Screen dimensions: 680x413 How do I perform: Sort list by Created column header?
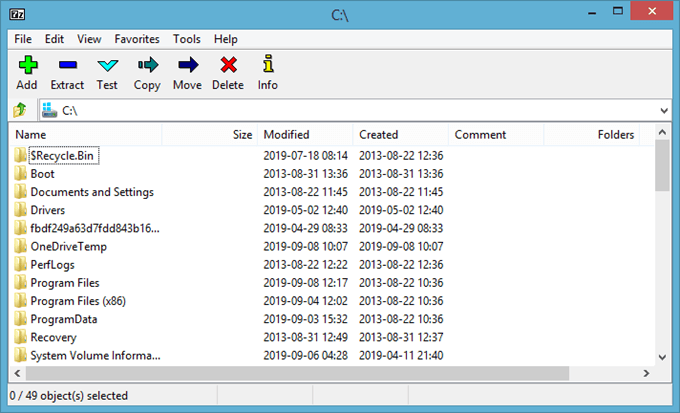(401, 134)
